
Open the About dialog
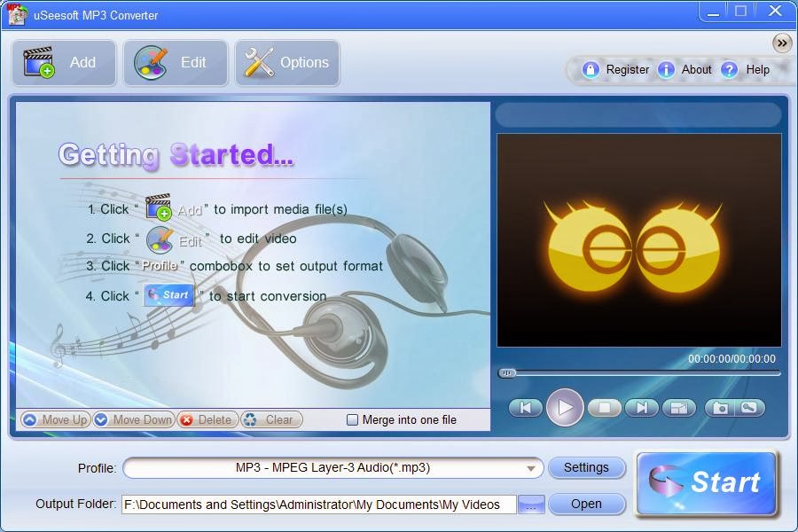point(666,69)
